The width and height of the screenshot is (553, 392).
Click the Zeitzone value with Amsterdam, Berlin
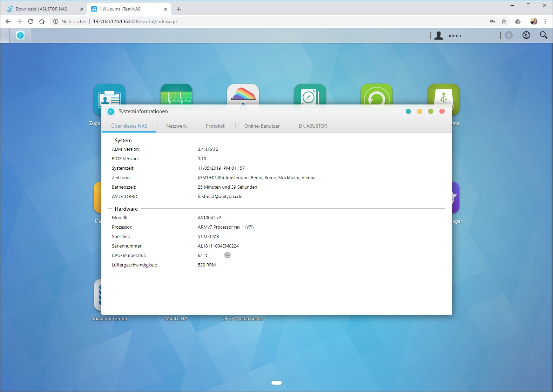point(256,178)
